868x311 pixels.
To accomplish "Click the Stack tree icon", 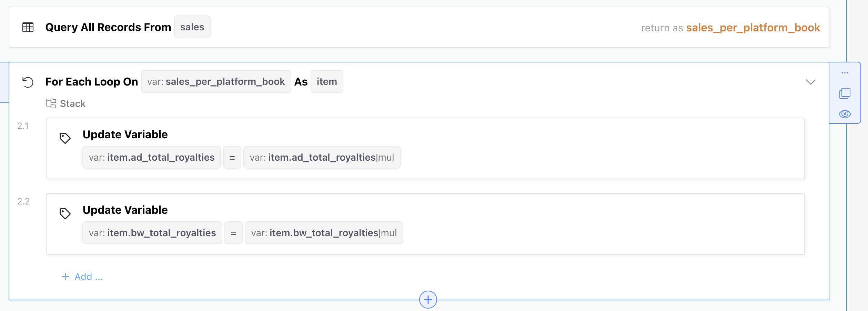I will (51, 103).
